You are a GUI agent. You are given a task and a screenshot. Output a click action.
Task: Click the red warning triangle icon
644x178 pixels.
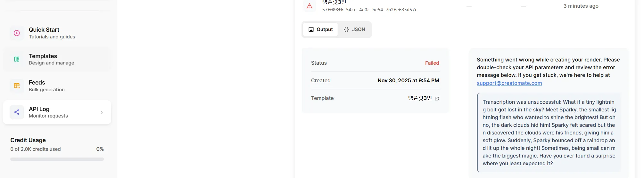pyautogui.click(x=309, y=6)
